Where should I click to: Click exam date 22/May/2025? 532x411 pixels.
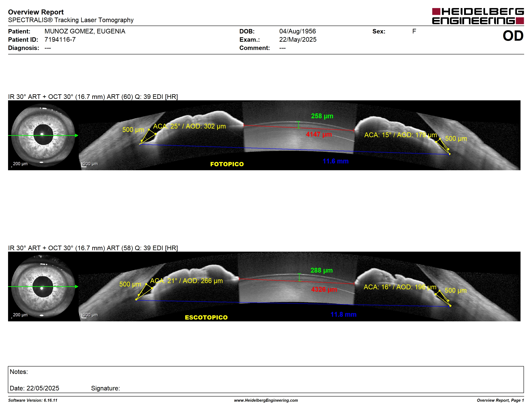pyautogui.click(x=298, y=39)
